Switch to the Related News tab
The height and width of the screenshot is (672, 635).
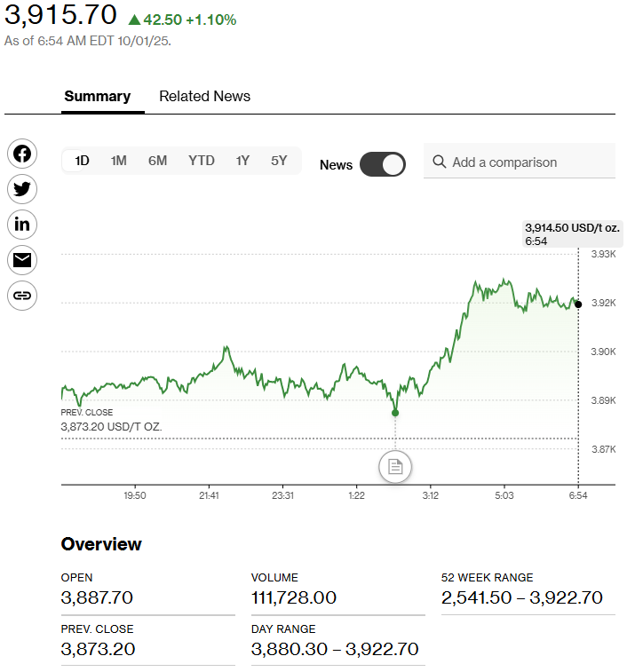pos(204,97)
